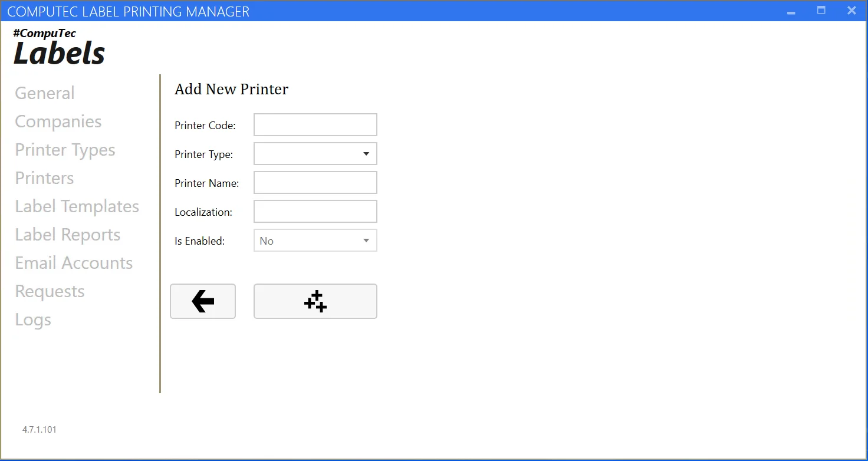Focus the Printer Code input field
This screenshot has width=868, height=461.
click(x=315, y=125)
